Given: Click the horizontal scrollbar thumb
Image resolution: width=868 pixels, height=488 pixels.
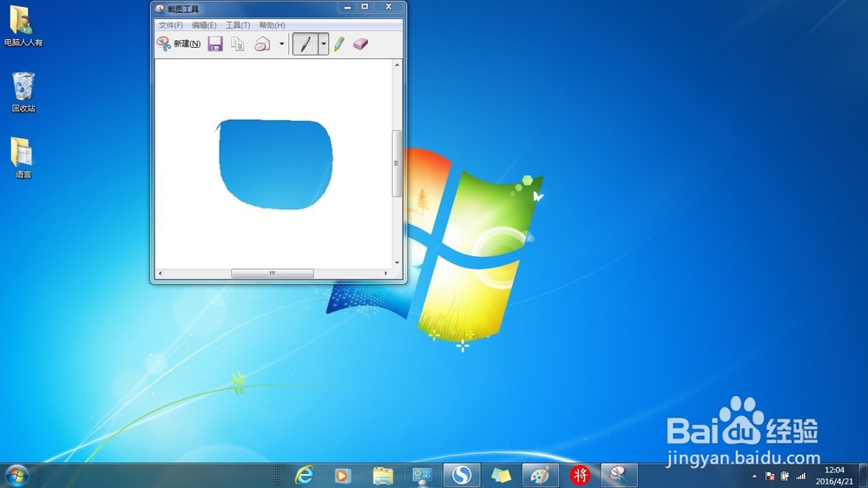Looking at the screenshot, I should (x=273, y=273).
